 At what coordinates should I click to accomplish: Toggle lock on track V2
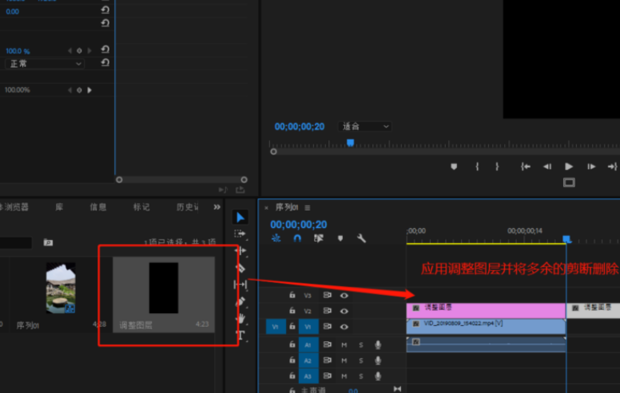pos(292,311)
